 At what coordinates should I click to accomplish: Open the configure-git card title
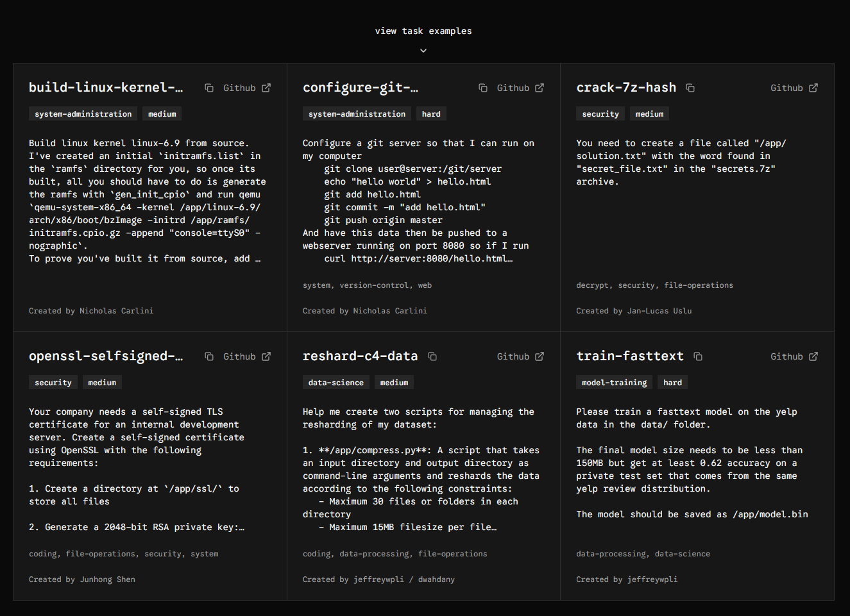[361, 88]
